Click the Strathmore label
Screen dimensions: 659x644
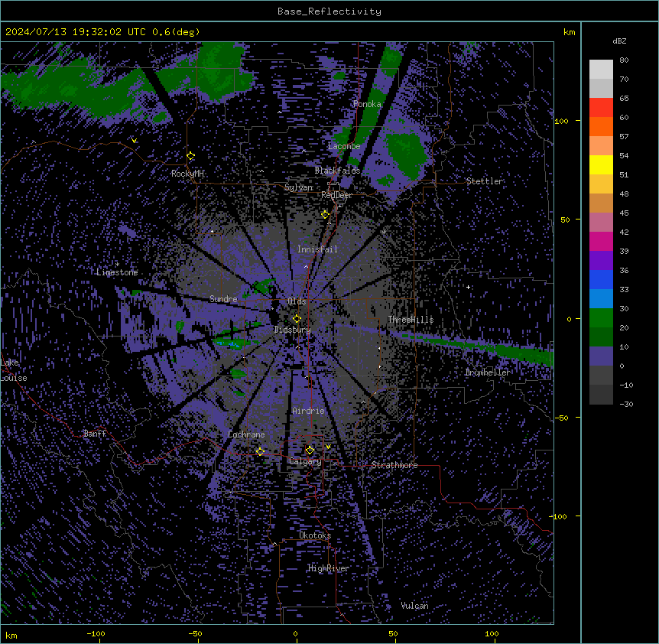click(x=394, y=465)
